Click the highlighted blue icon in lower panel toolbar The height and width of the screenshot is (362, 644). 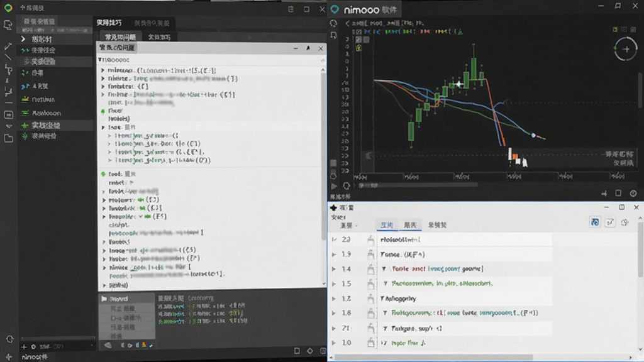[x=595, y=222]
